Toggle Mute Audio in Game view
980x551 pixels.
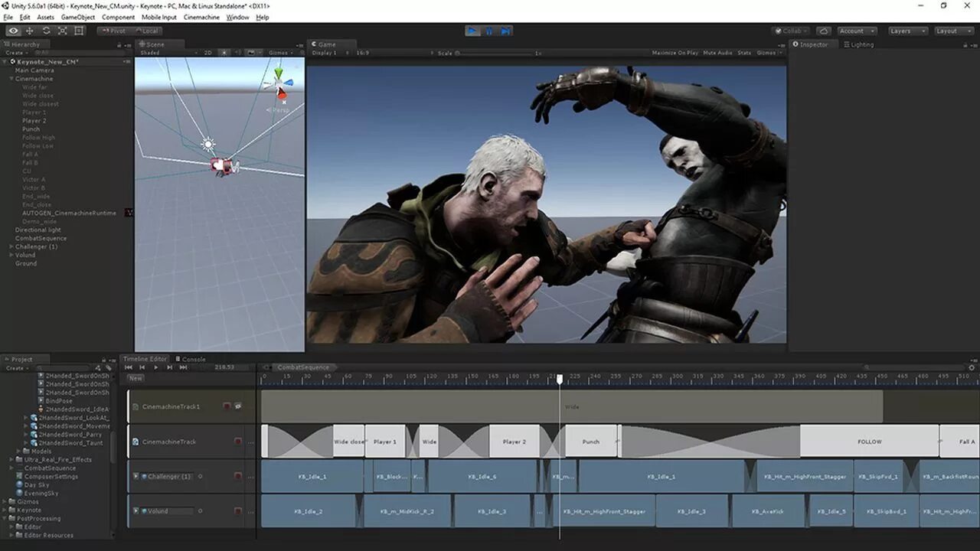coord(717,53)
